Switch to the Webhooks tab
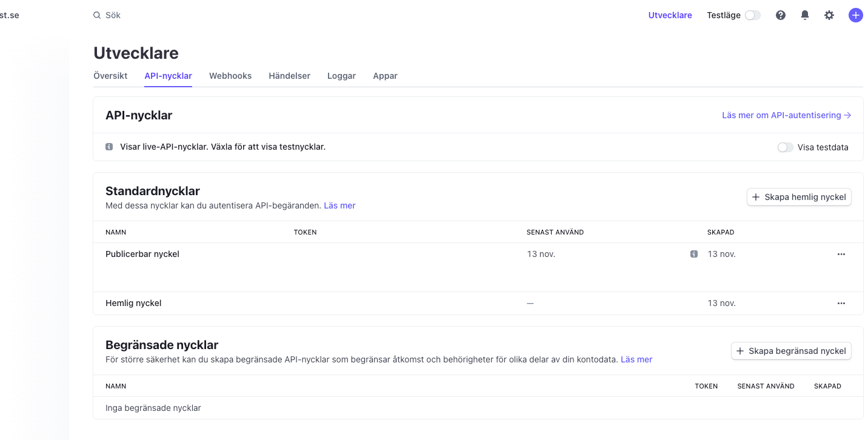This screenshot has width=868, height=440. coord(230,76)
